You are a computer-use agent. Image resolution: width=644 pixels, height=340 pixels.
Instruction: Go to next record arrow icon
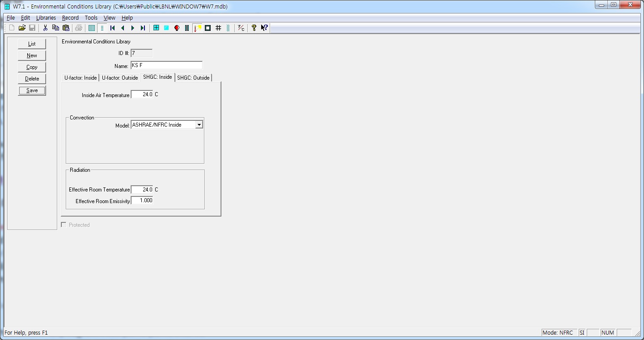[x=133, y=28]
